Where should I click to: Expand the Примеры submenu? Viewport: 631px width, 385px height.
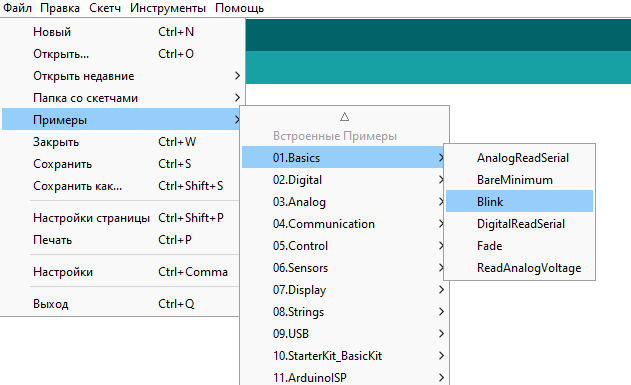(x=122, y=119)
